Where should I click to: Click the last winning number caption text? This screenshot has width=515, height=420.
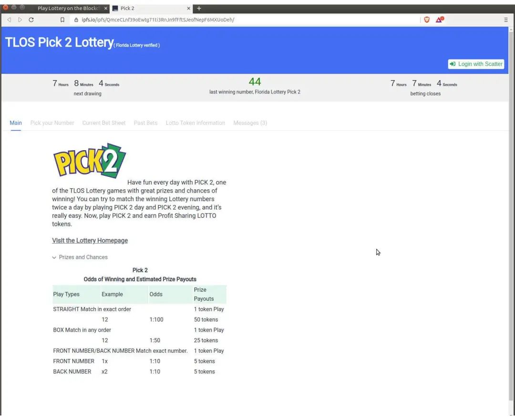click(x=255, y=92)
